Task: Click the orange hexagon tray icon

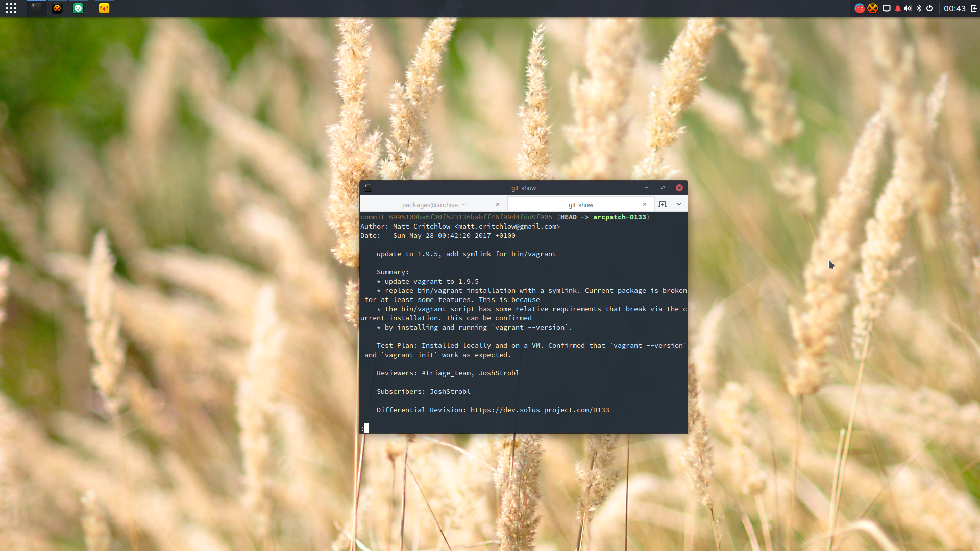Action: pos(873,8)
